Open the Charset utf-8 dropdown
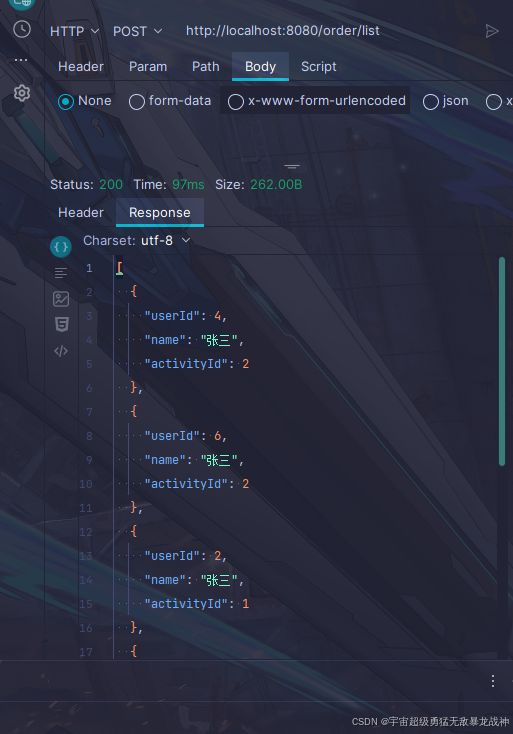This screenshot has width=513, height=734. pyautogui.click(x=137, y=241)
